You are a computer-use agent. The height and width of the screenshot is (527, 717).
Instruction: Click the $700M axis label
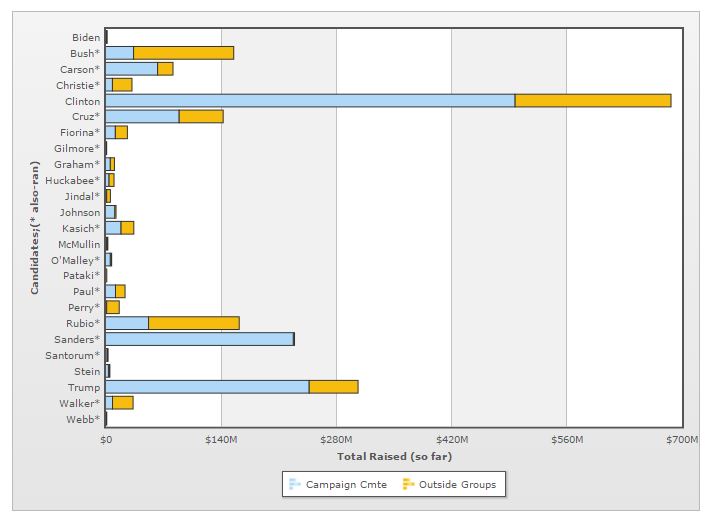682,440
